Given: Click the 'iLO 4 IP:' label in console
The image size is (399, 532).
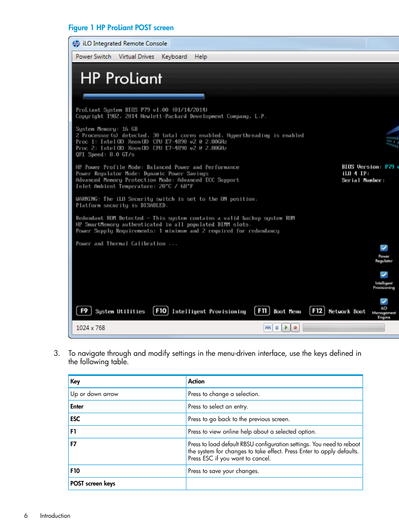Looking at the screenshot, I should point(356,173).
